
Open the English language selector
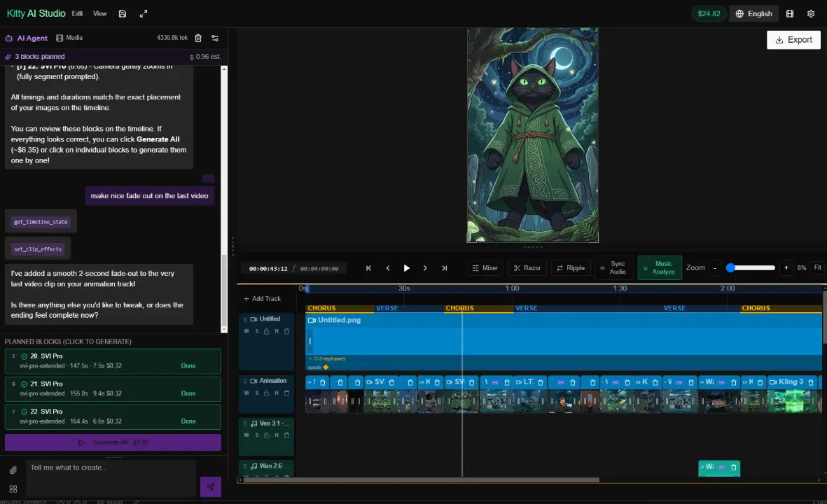(x=753, y=13)
